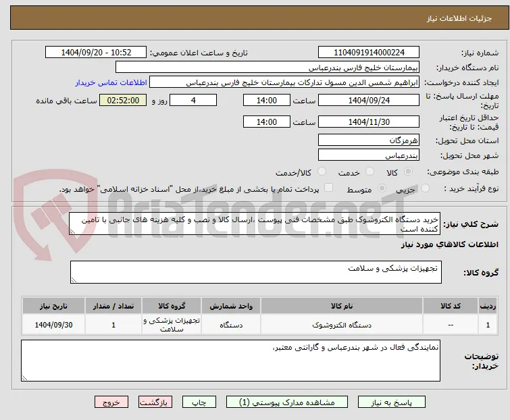Select the کالا radio button

[408, 172]
